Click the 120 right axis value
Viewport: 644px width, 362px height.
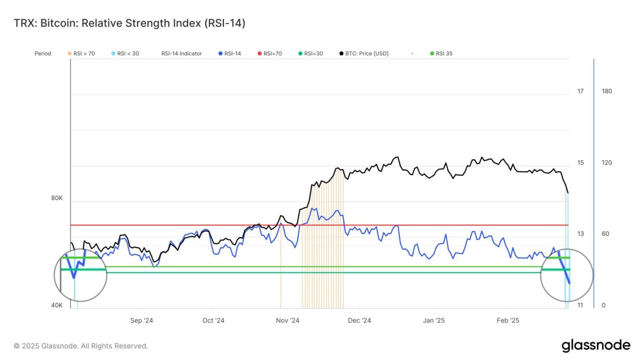(607, 162)
